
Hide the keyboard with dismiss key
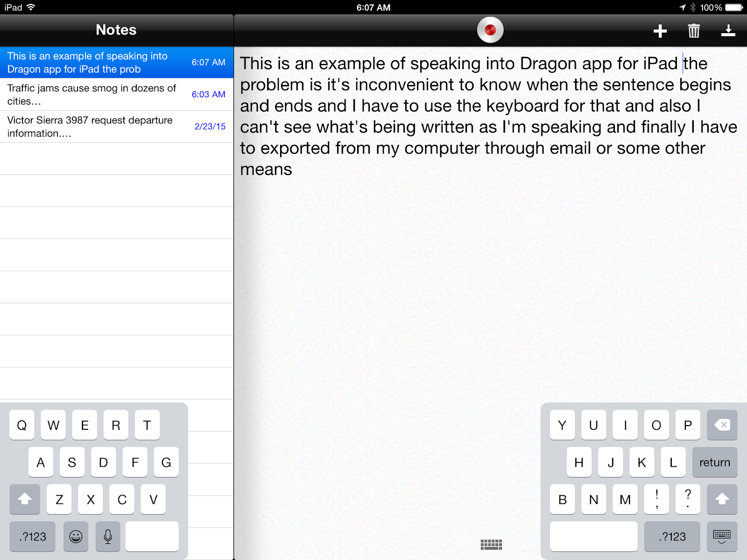point(722,537)
